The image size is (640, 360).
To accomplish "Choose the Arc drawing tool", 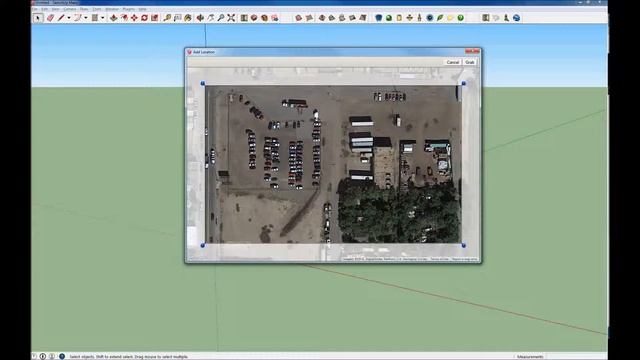I will [78, 18].
